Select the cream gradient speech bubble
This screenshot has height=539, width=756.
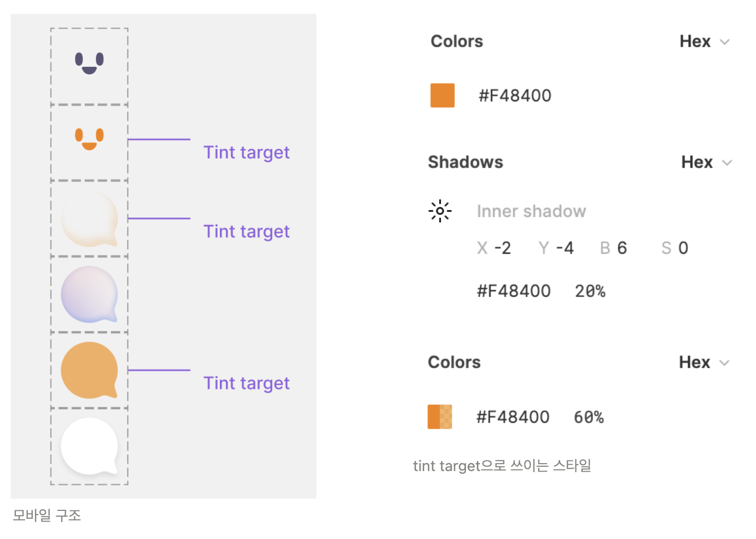[x=89, y=219]
